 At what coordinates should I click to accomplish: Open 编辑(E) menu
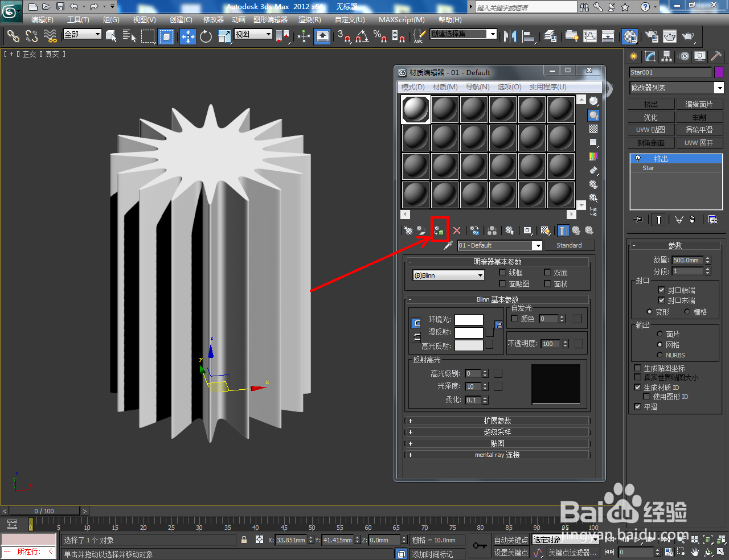pyautogui.click(x=42, y=20)
